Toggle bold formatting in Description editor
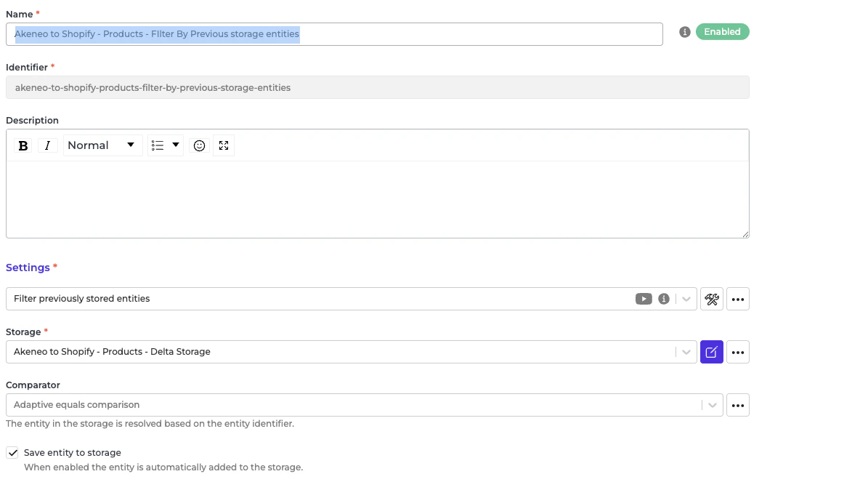 [23, 145]
